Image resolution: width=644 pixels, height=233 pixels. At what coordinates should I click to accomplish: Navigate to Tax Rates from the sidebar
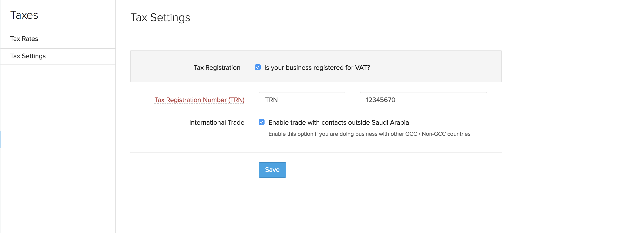[x=24, y=39]
